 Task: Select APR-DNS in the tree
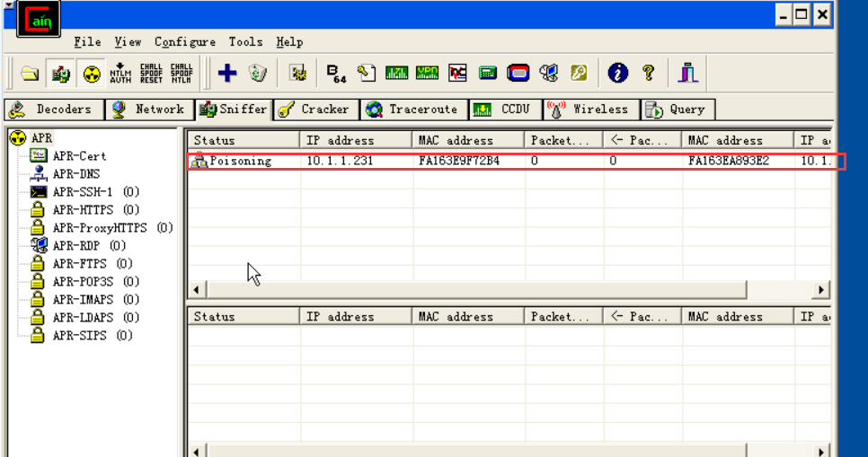click(x=76, y=173)
